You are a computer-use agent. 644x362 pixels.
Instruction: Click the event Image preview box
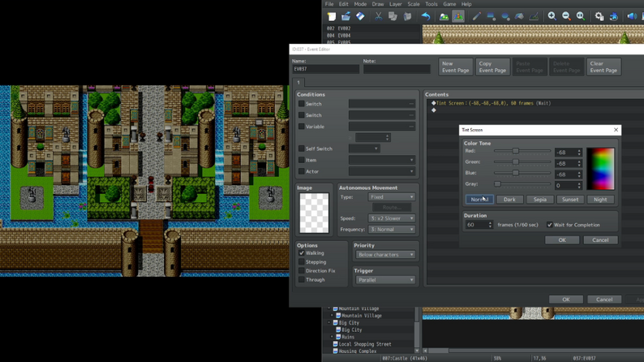tap(314, 213)
